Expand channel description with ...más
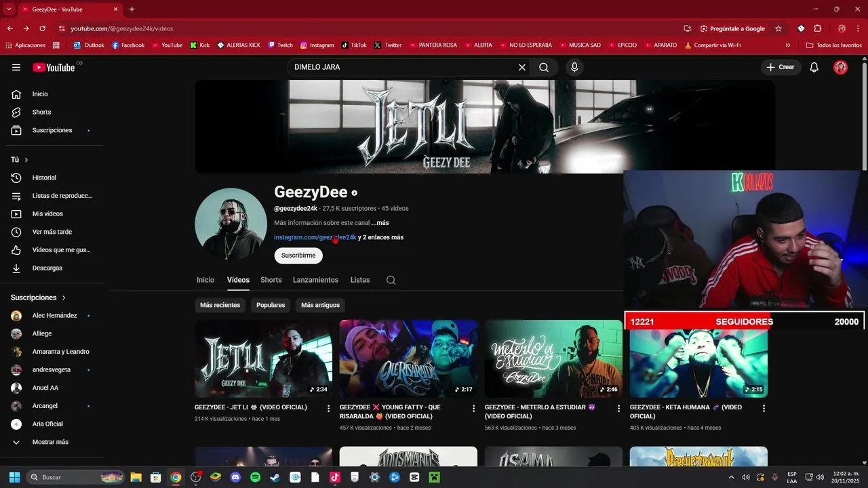Screen dimensions: 868x488 [380, 223]
